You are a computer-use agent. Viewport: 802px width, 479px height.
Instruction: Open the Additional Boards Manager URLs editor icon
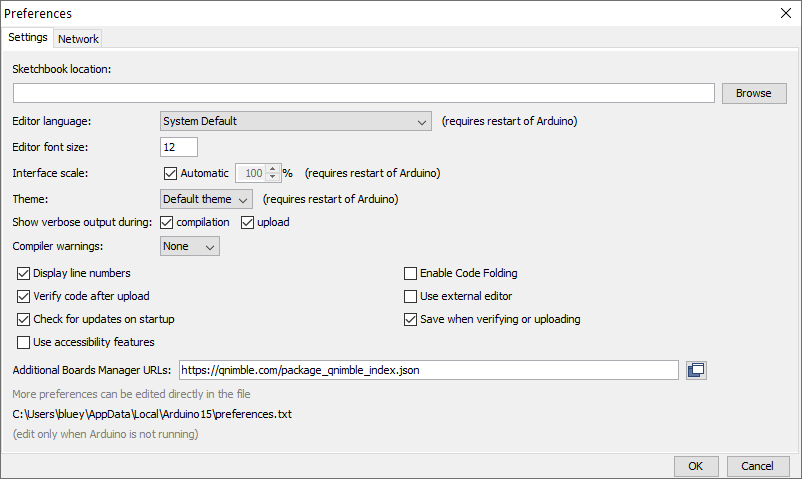(696, 370)
